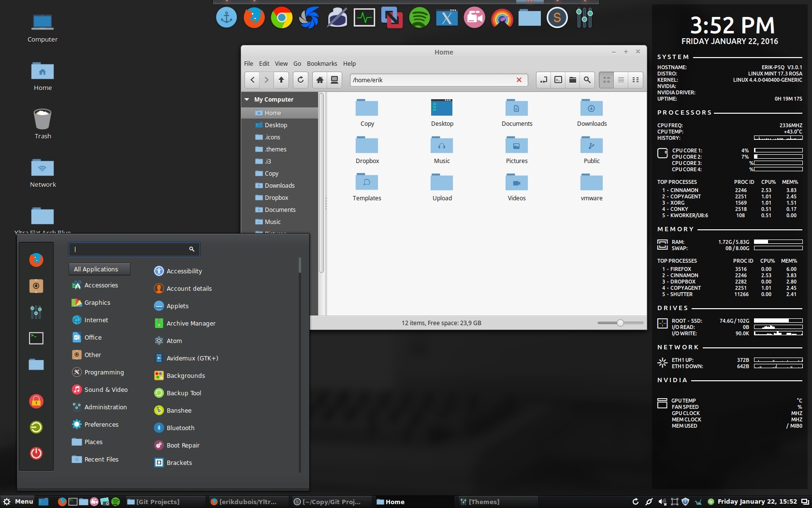Image resolution: width=812 pixels, height=508 pixels.
Task: Open file search with the magnifier icon
Action: pos(587,80)
